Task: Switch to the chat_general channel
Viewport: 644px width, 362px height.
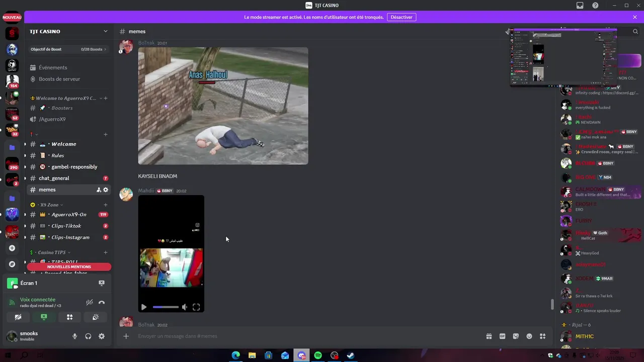Action: tap(68, 178)
